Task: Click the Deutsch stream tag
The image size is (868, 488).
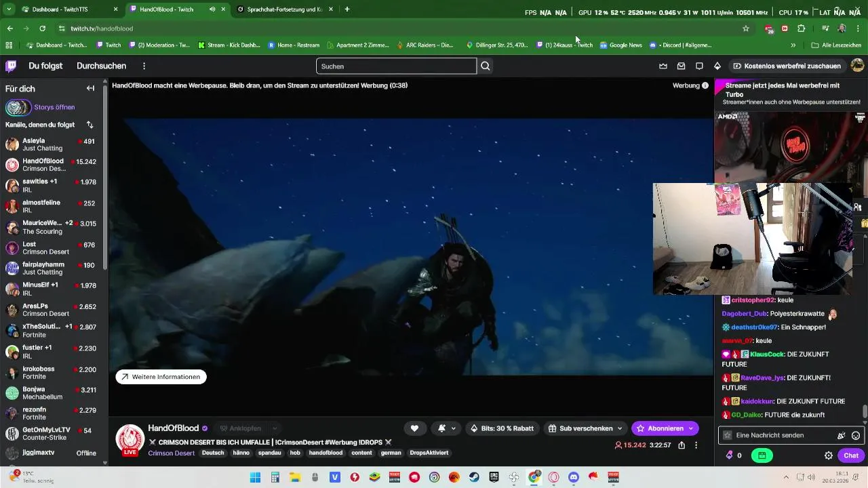Action: [213, 453]
